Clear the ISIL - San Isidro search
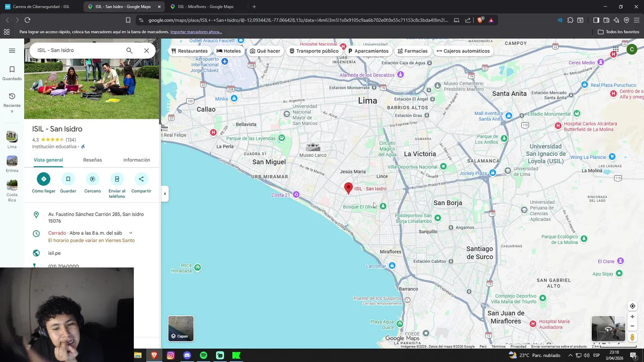644x362 pixels. click(x=146, y=50)
